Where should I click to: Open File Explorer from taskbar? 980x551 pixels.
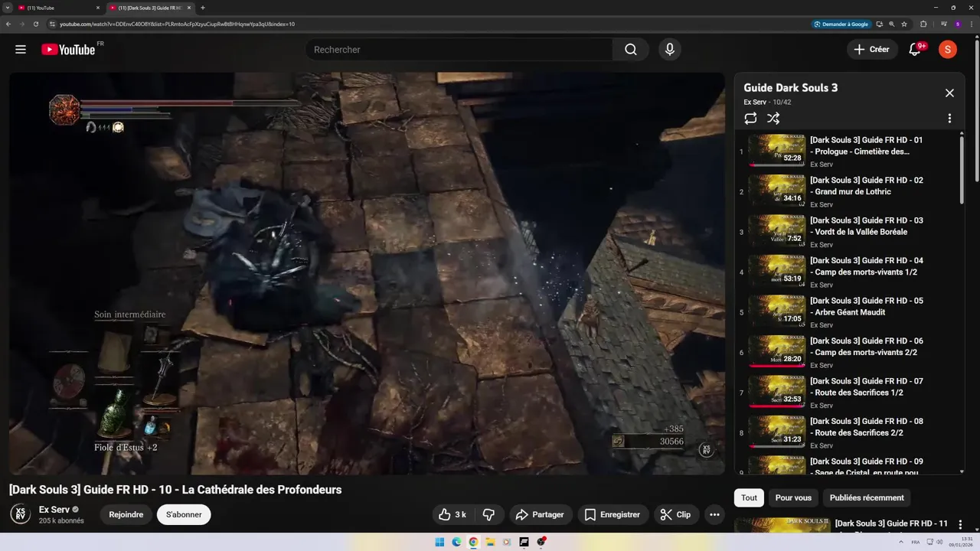(490, 542)
